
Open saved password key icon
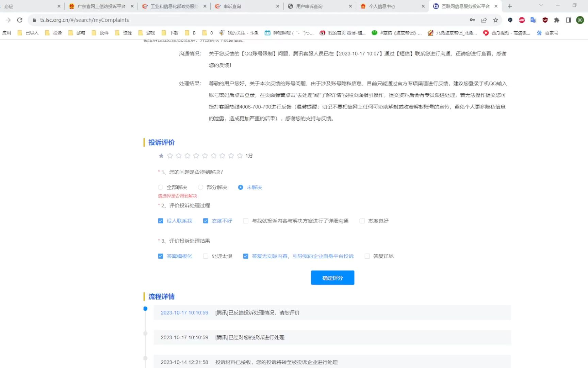472,20
